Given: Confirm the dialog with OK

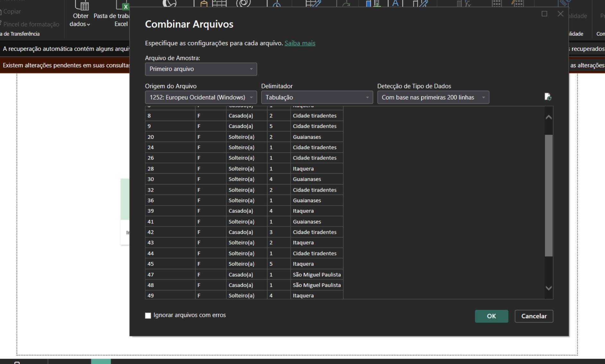Looking at the screenshot, I should click(x=491, y=316).
